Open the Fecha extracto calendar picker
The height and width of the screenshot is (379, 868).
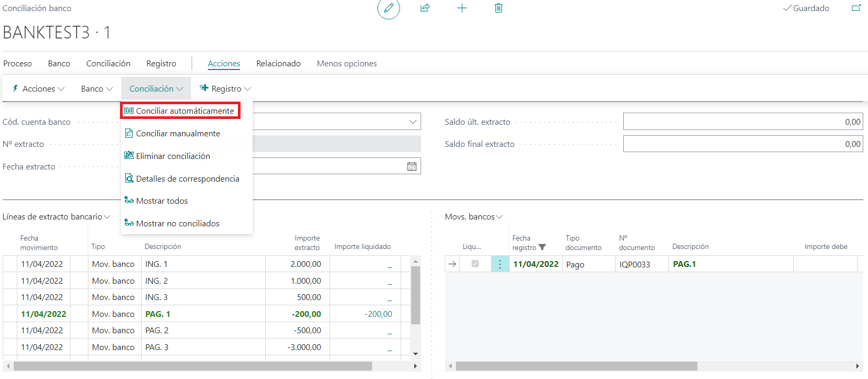[x=412, y=166]
